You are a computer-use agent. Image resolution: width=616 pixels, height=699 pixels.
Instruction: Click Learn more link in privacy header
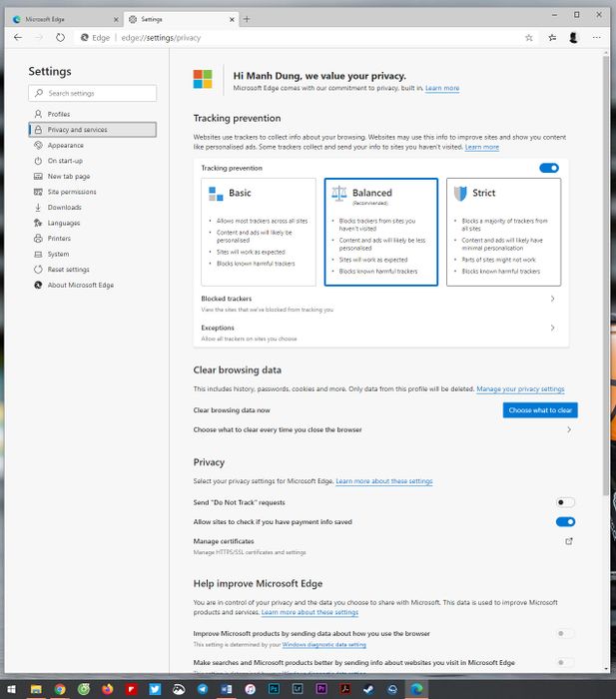click(442, 88)
